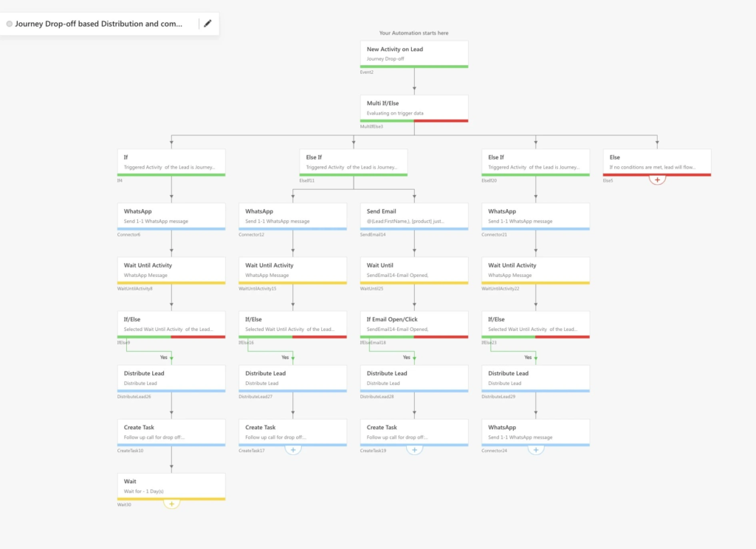
Task: Select the If Email Open/Click condition card
Action: 414,323
